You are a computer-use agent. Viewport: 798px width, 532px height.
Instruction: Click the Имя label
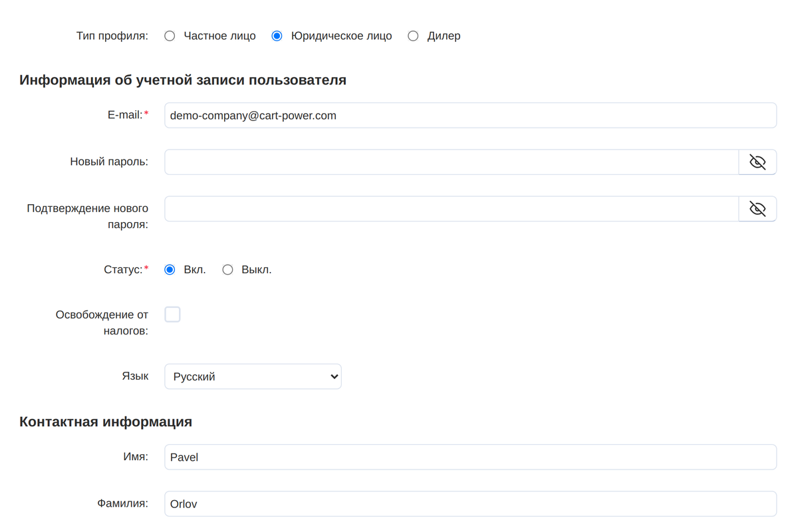click(x=136, y=457)
